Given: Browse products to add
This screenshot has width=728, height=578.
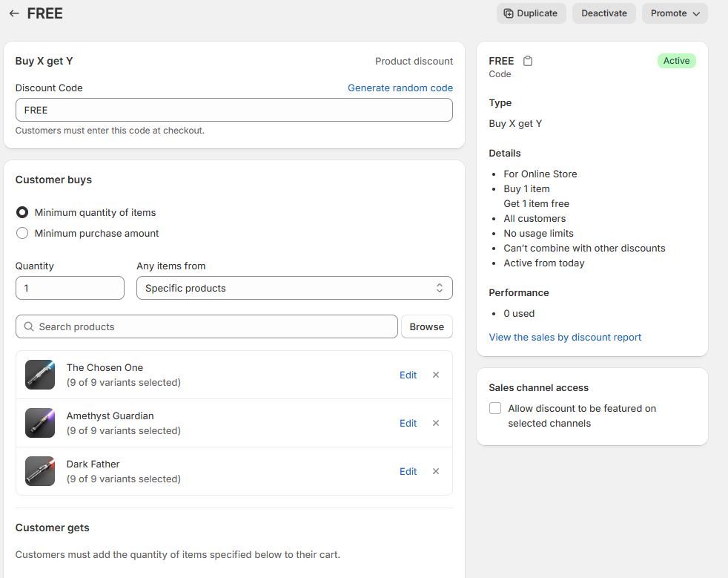Looking at the screenshot, I should [x=426, y=326].
